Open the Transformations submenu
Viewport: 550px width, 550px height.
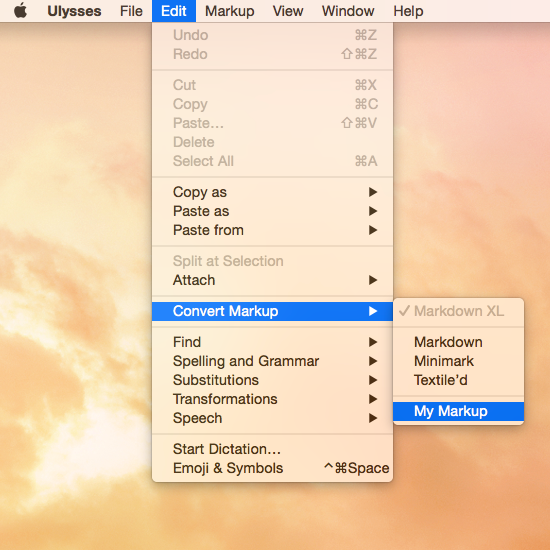pos(273,399)
